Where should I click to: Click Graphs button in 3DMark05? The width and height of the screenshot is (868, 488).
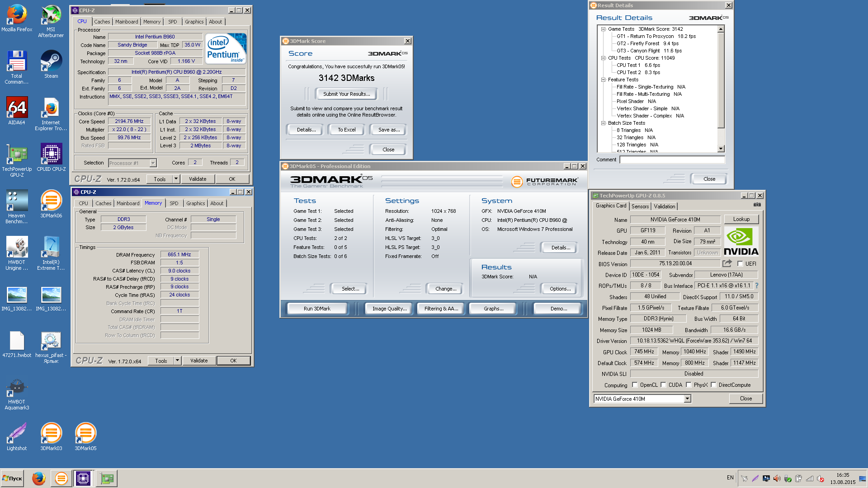493,309
